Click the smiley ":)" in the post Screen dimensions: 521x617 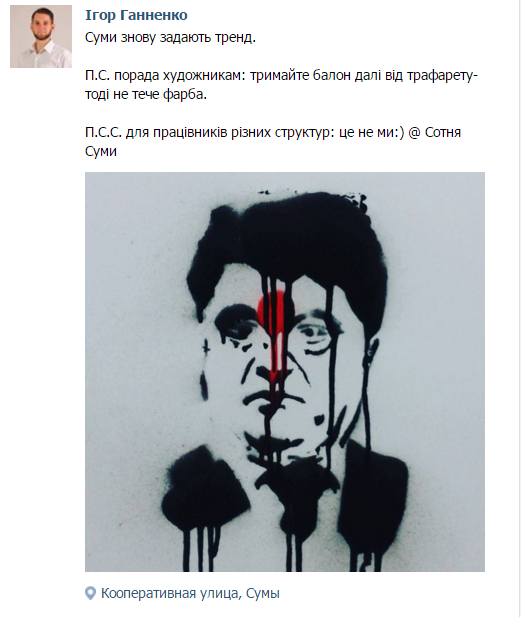coord(399,133)
